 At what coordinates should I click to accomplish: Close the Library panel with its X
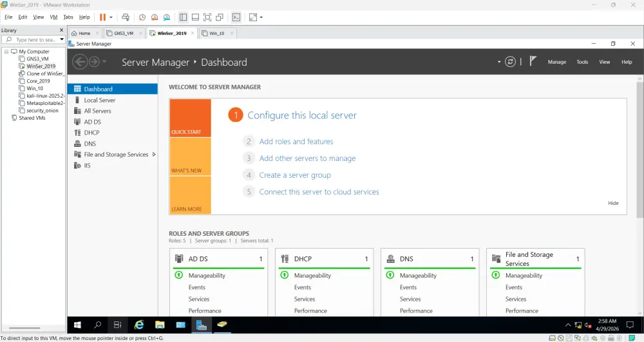click(62, 30)
